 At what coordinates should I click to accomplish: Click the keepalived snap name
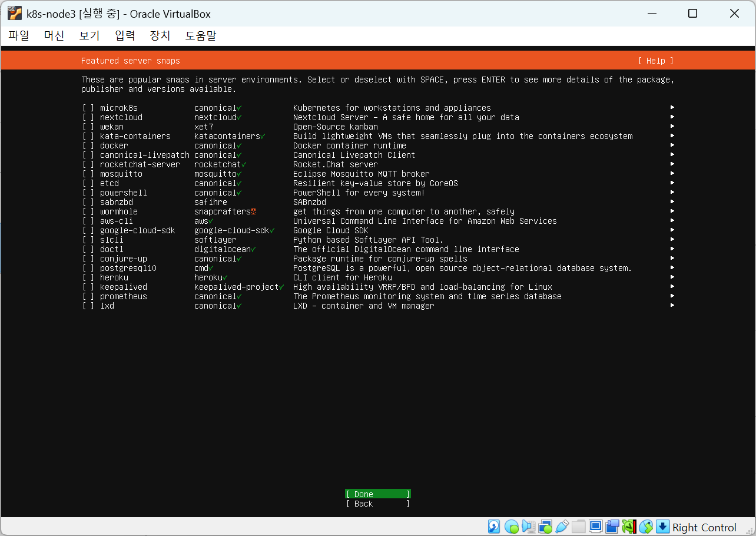(x=124, y=287)
